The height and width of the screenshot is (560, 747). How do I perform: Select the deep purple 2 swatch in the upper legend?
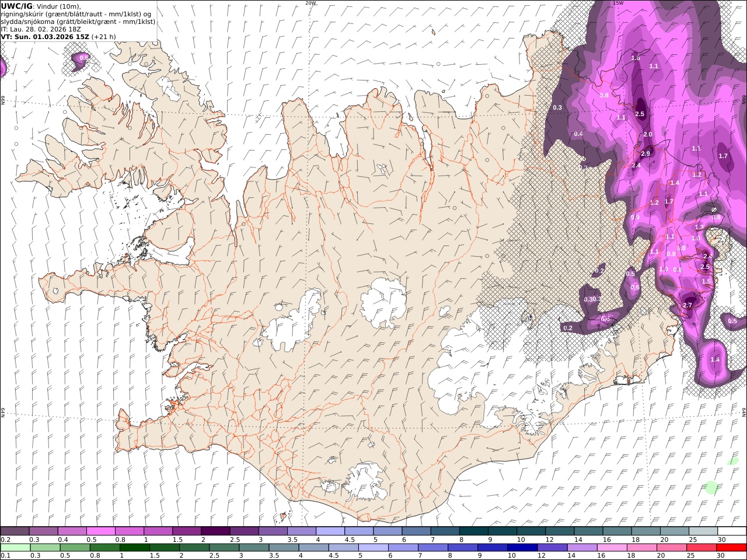click(215, 531)
